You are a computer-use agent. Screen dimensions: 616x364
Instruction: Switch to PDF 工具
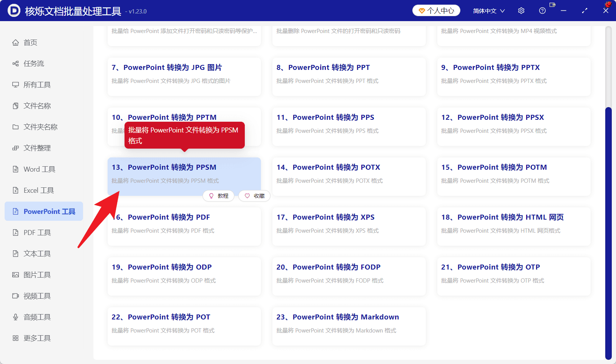point(44,233)
